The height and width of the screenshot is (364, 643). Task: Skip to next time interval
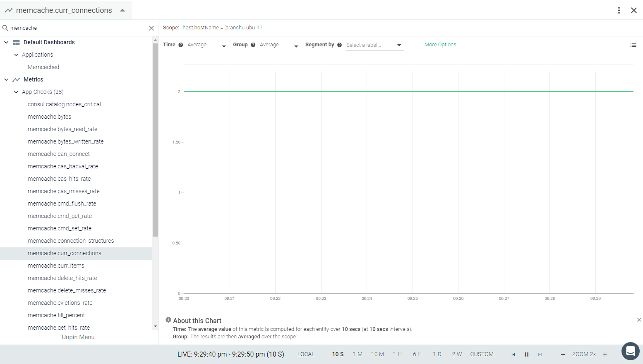(x=540, y=354)
